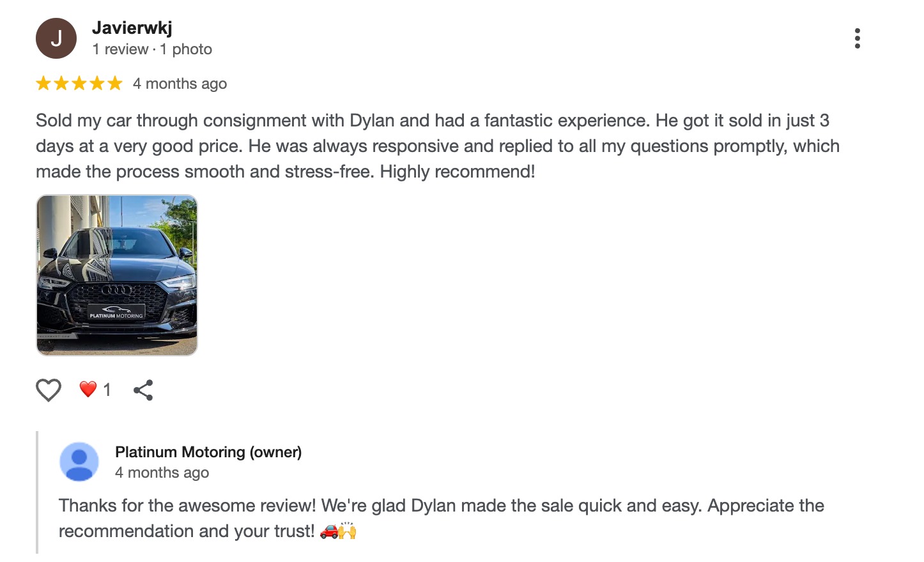The height and width of the screenshot is (562, 924).
Task: Open the three-dot review options menu
Action: point(857,38)
